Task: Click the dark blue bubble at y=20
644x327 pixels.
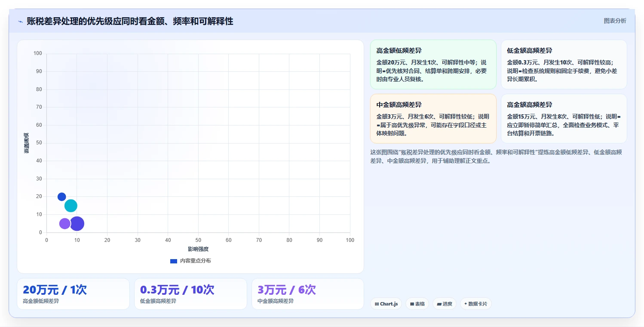Action: [x=62, y=197]
